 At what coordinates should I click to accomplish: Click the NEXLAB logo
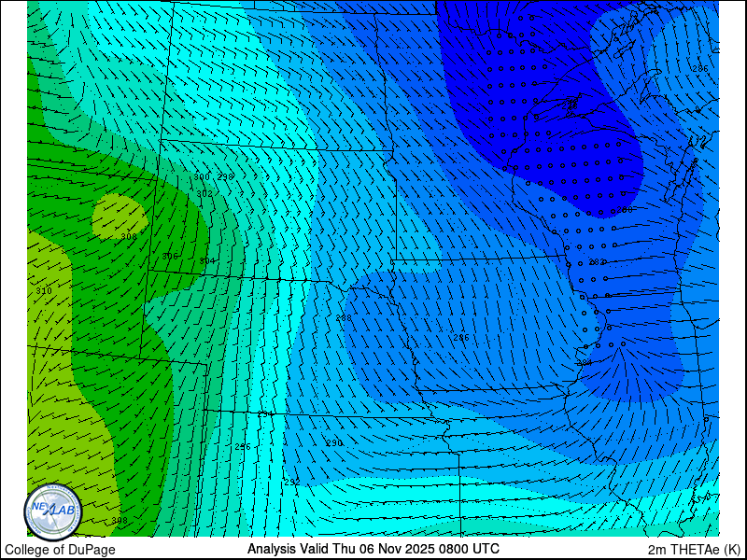pos(53,511)
